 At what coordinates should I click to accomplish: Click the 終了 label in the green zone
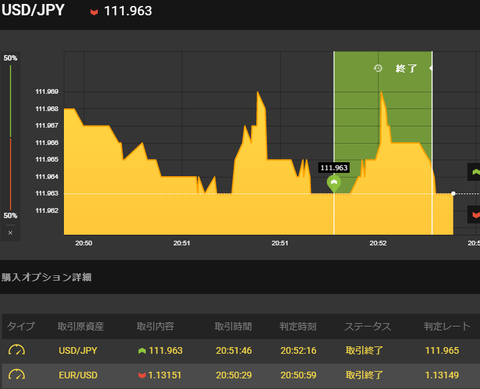pos(406,68)
